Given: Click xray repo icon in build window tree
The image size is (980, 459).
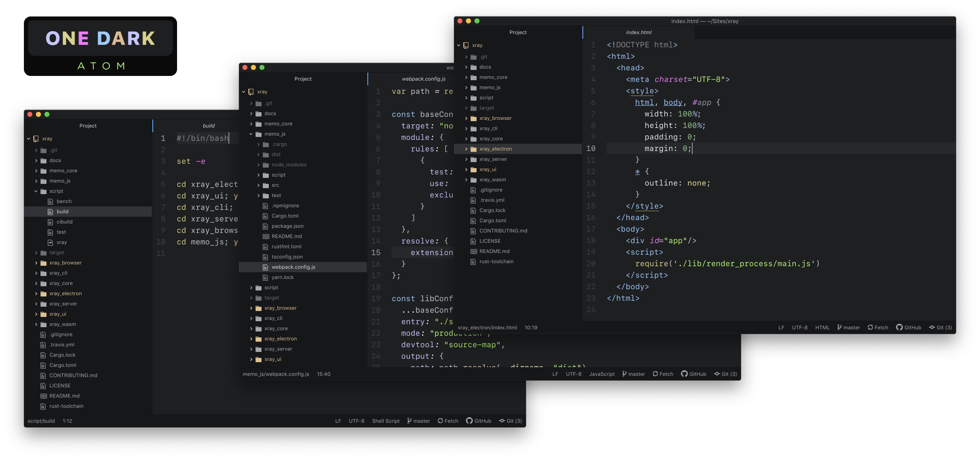Looking at the screenshot, I should point(36,139).
